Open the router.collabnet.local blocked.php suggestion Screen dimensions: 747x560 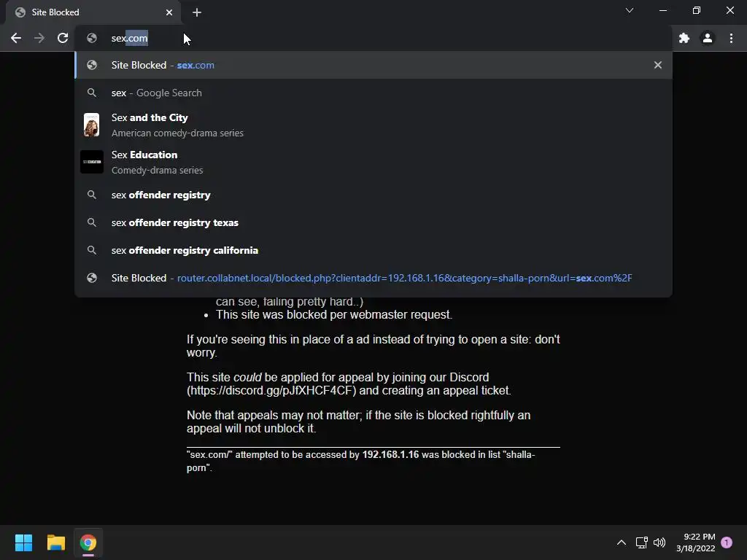tap(373, 278)
